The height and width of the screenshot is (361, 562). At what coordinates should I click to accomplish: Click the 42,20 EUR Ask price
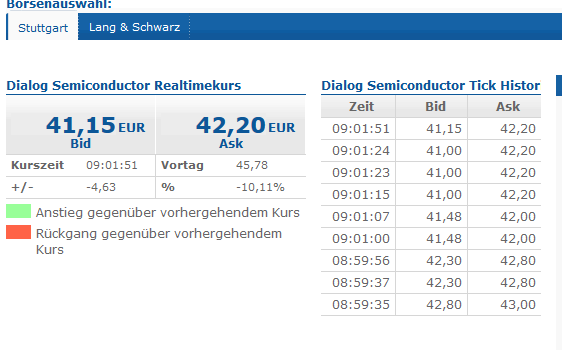click(246, 125)
